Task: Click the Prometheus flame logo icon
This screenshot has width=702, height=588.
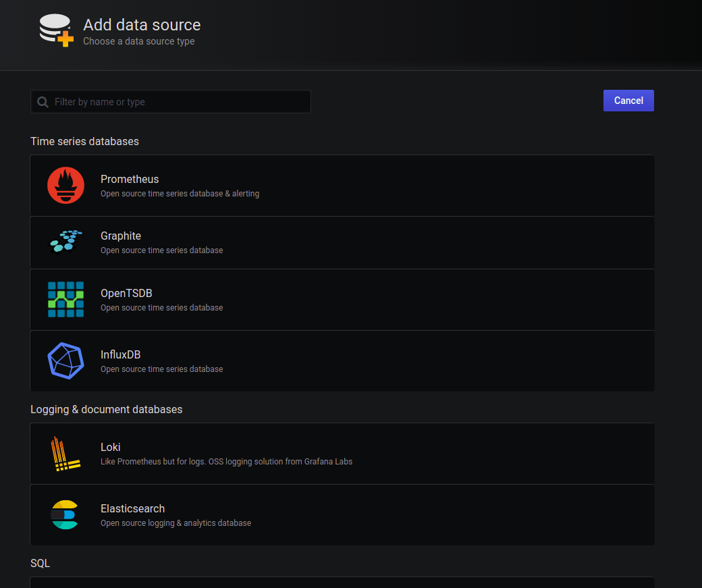Action: coord(66,186)
